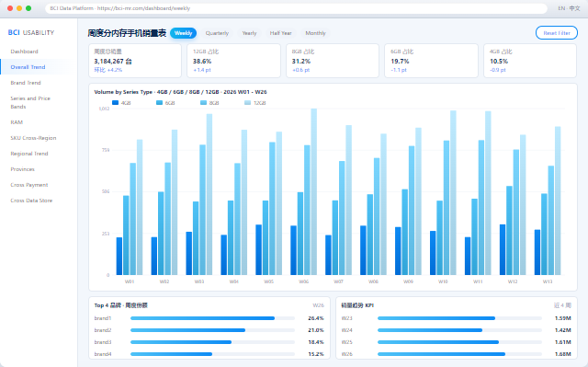Click the 4GB 占比 10.5% card
The image size is (588, 367).
pos(530,61)
